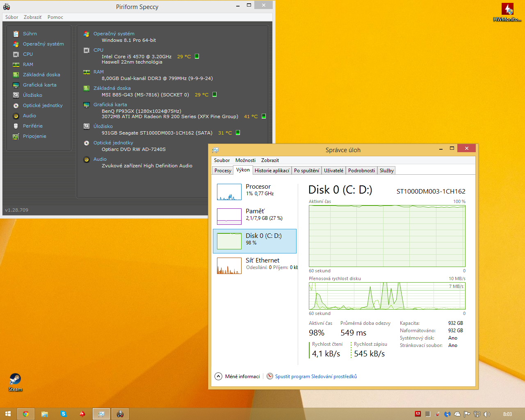This screenshot has width=525, height=420.
Task: Collapse view with Méně informací
Action: coord(237,377)
